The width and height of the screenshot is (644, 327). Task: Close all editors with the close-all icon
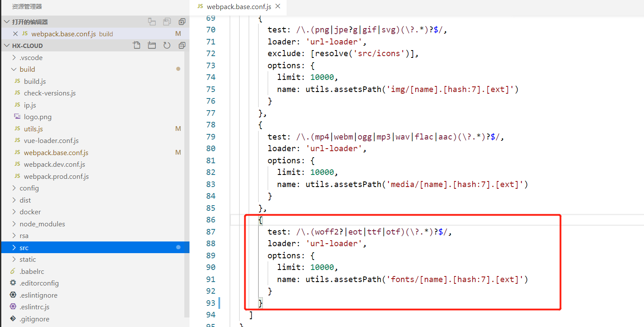coord(182,21)
